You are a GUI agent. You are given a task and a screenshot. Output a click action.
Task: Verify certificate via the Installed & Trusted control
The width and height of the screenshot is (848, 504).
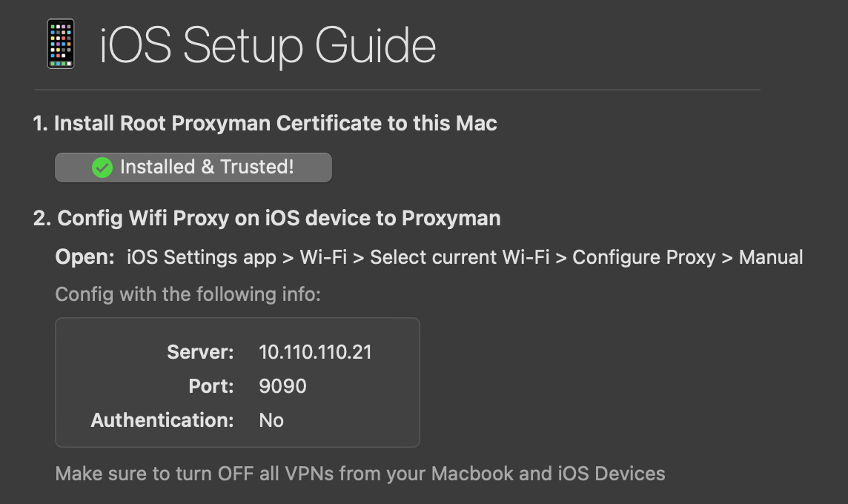(x=193, y=168)
